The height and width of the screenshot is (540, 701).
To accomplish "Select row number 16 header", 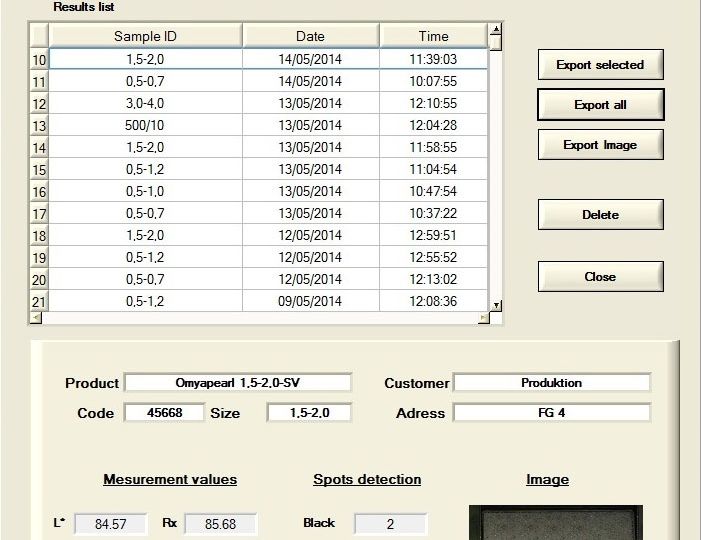I will (39, 191).
